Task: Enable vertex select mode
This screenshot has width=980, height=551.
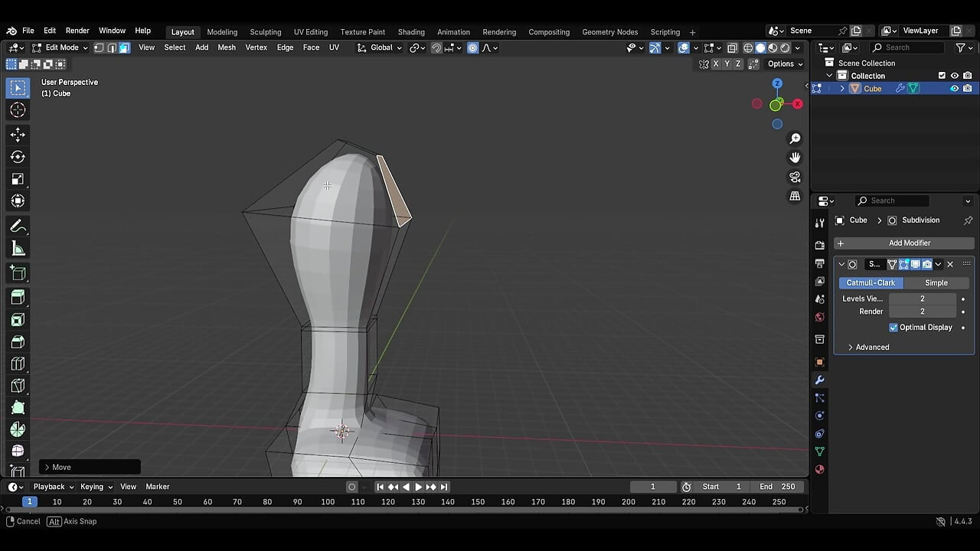Action: pos(99,47)
